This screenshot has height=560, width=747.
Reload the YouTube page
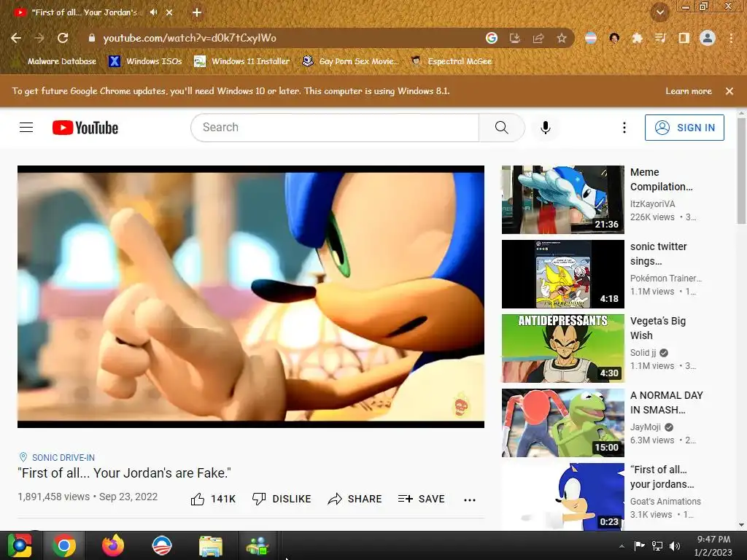[x=63, y=38]
